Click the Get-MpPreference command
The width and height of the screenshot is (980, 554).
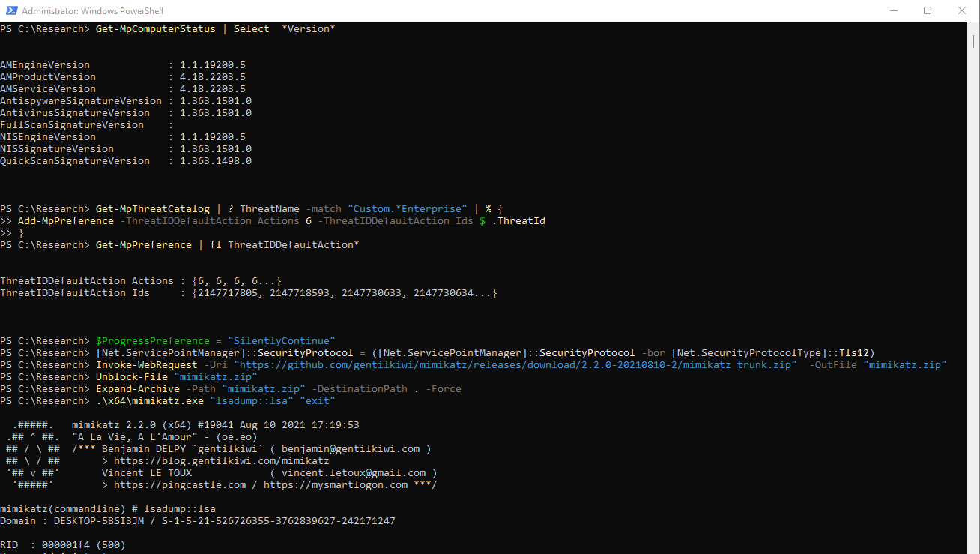(144, 245)
